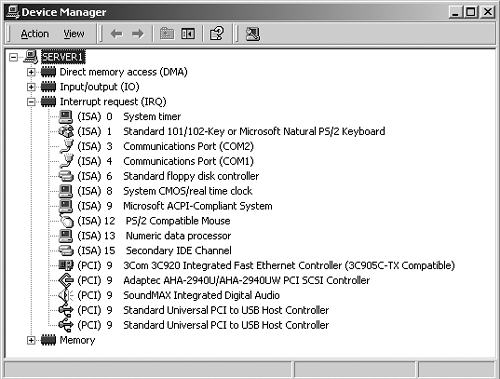Collapse the Interrupt request (IRQ) node
This screenshot has height=379, width=500.
click(x=31, y=102)
